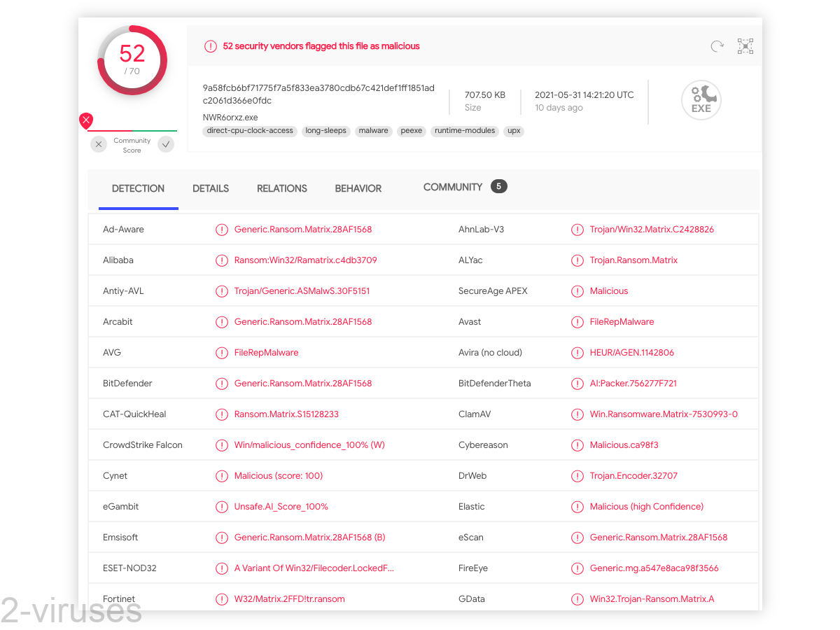The width and height of the screenshot is (840, 630).
Task: Vote malicious with community X button
Action: [x=99, y=144]
